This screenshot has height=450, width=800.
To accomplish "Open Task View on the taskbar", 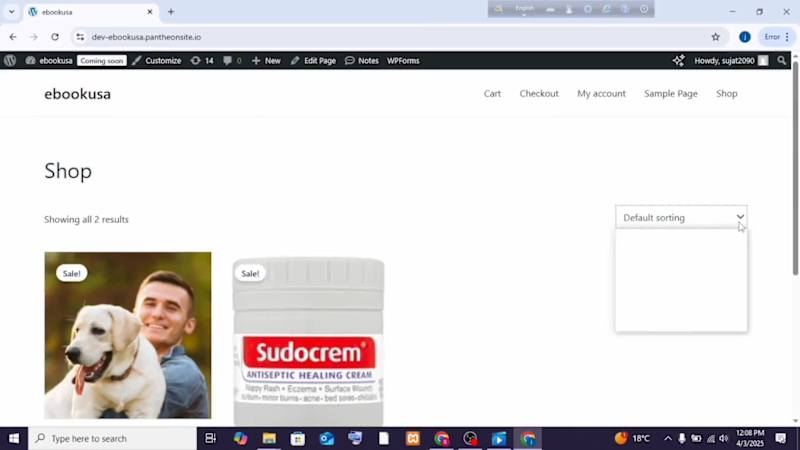I will pos(210,438).
